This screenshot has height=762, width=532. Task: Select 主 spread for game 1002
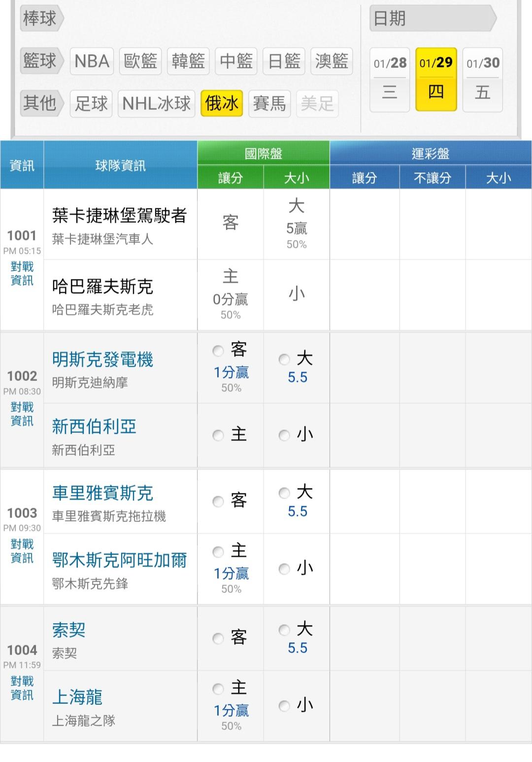pos(218,435)
